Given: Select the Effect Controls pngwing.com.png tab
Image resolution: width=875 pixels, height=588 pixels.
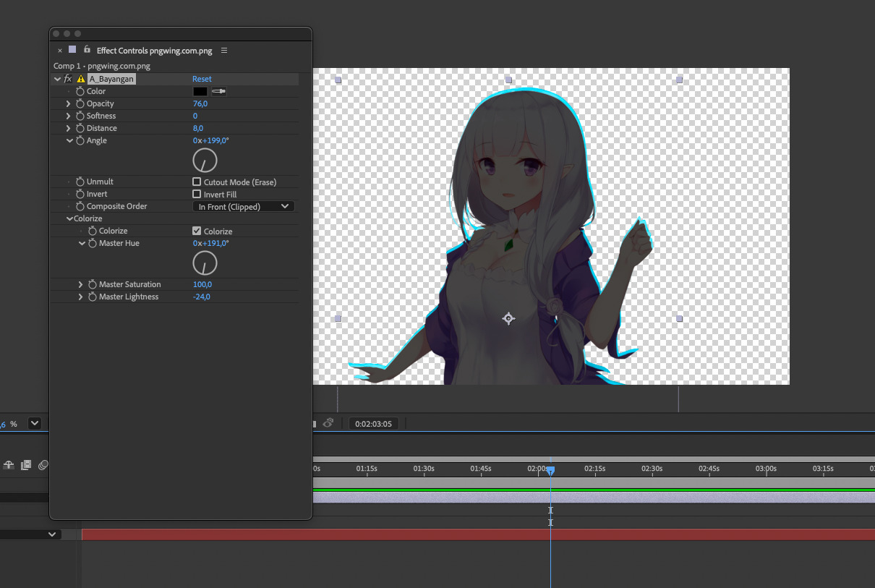Looking at the screenshot, I should [154, 51].
